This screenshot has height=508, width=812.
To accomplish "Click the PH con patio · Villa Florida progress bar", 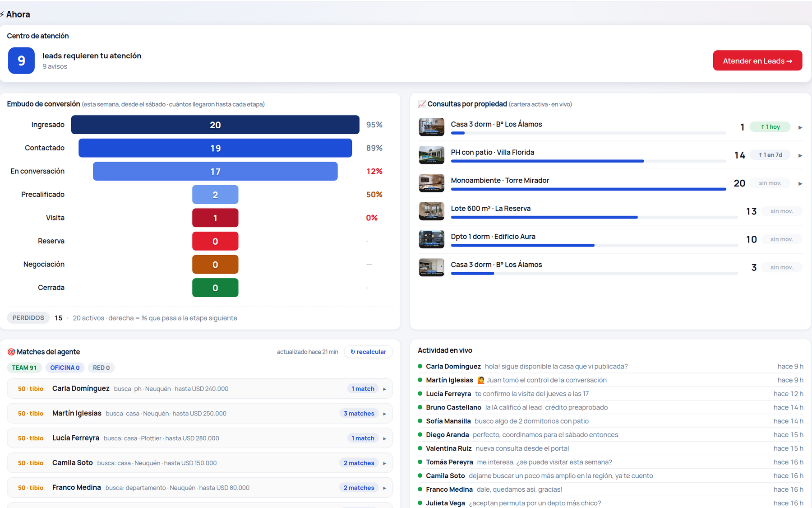I will pyautogui.click(x=589, y=161).
